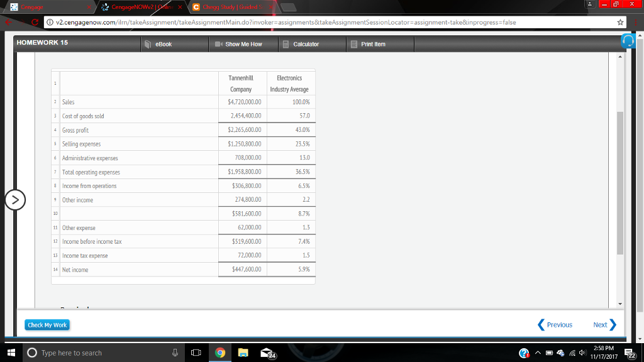Image resolution: width=644 pixels, height=362 pixels.
Task: Click Income tax expense label
Action: (85, 255)
